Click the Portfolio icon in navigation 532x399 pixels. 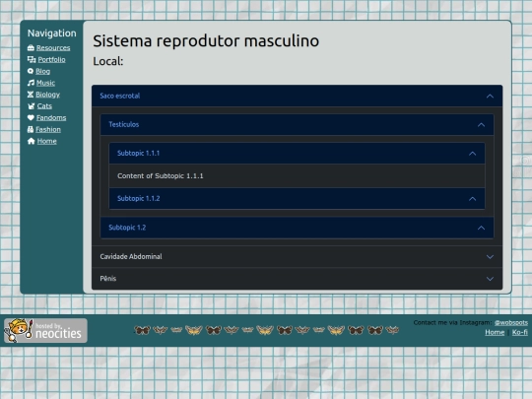32,59
